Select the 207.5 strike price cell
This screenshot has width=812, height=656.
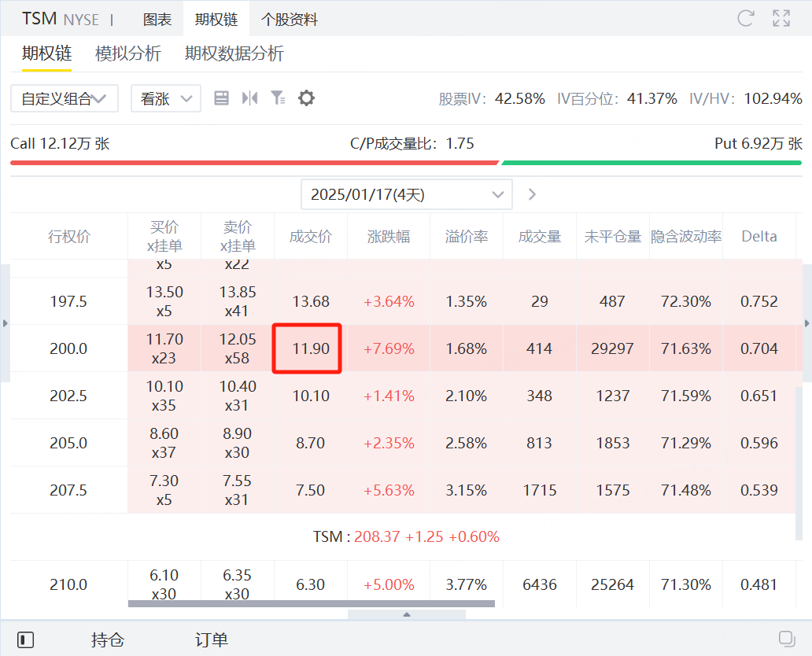(x=68, y=490)
